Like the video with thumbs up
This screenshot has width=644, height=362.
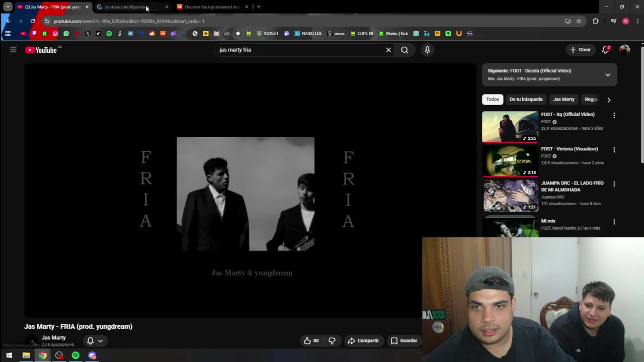311,340
